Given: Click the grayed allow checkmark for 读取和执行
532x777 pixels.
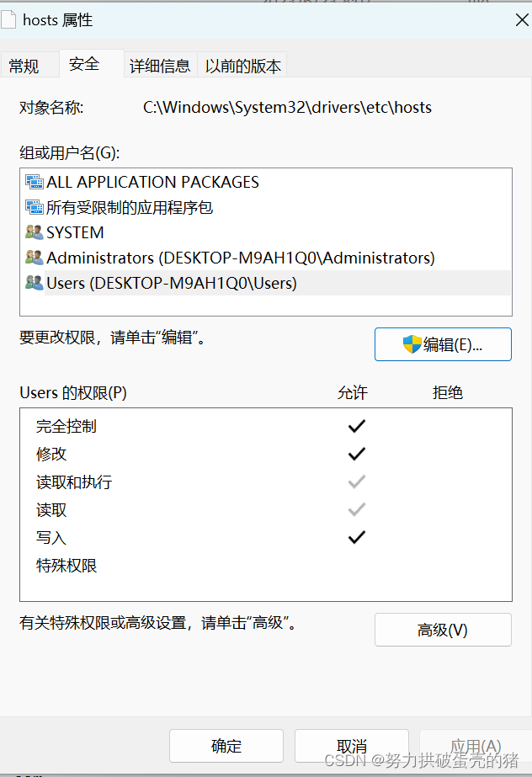Looking at the screenshot, I should click(x=357, y=482).
